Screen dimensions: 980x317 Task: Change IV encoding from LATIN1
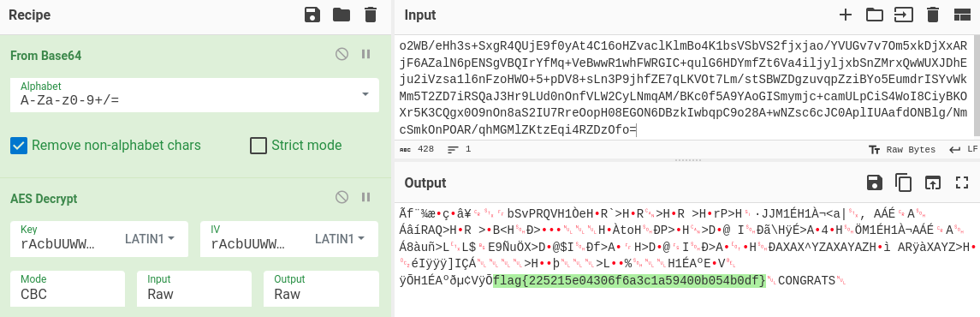pos(340,239)
